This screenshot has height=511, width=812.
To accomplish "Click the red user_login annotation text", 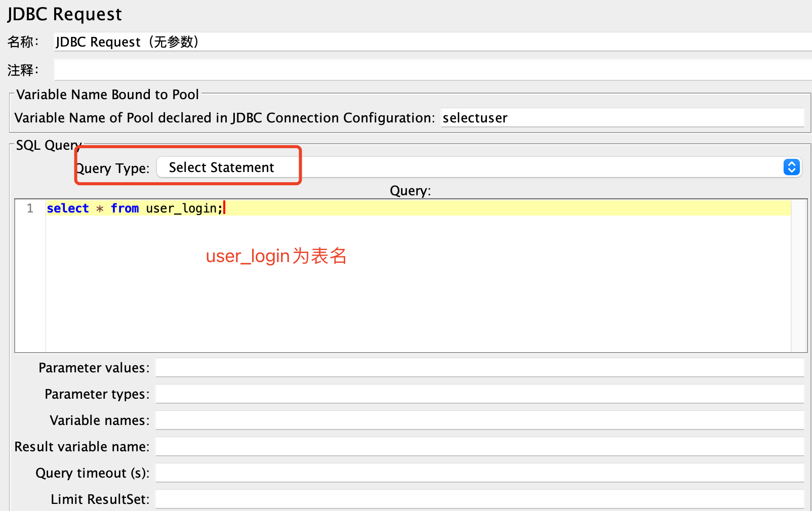I will coord(276,256).
